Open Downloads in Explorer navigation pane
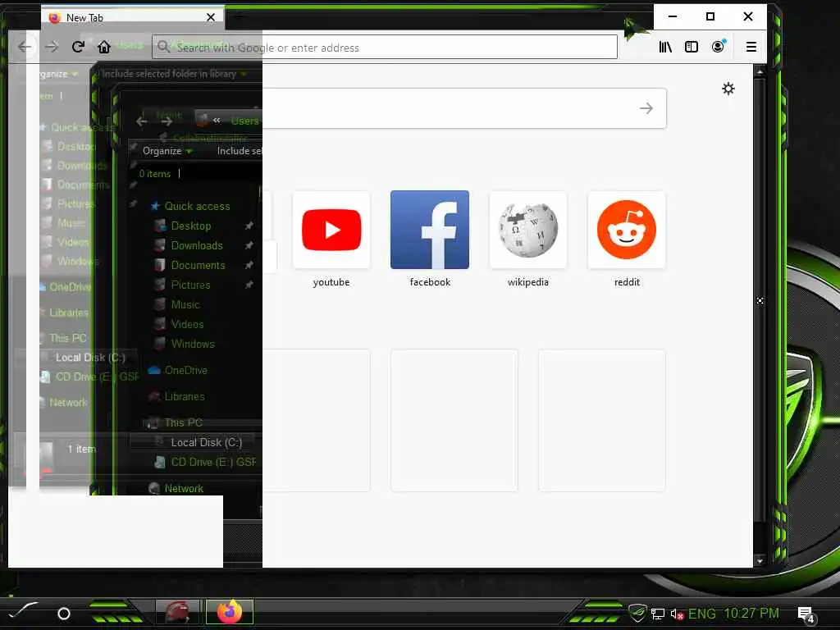 point(197,246)
